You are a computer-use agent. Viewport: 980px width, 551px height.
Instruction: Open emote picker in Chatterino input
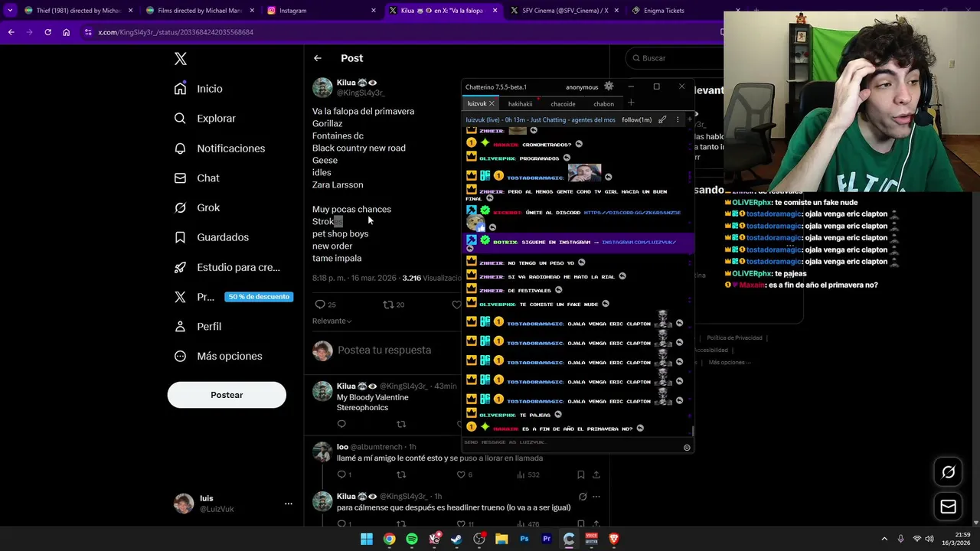pos(687,448)
